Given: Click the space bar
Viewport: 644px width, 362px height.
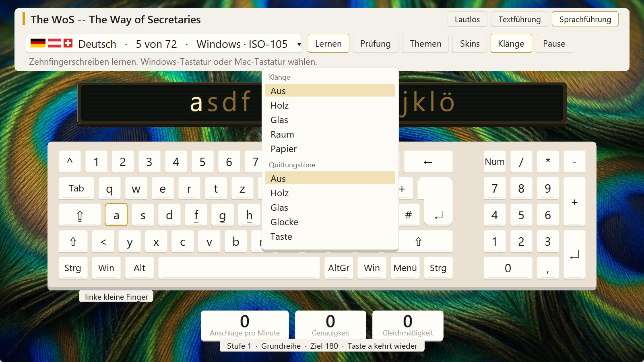Looking at the screenshot, I should pos(239,268).
